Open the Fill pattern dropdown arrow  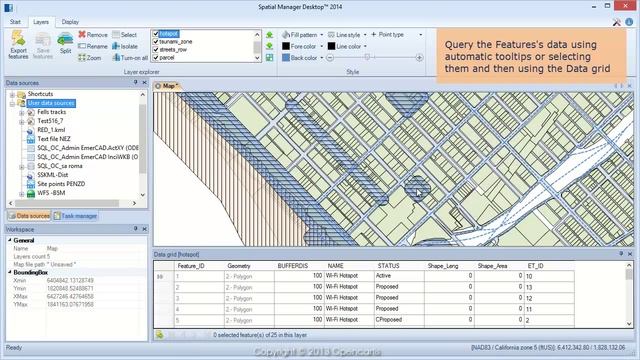pos(322,35)
